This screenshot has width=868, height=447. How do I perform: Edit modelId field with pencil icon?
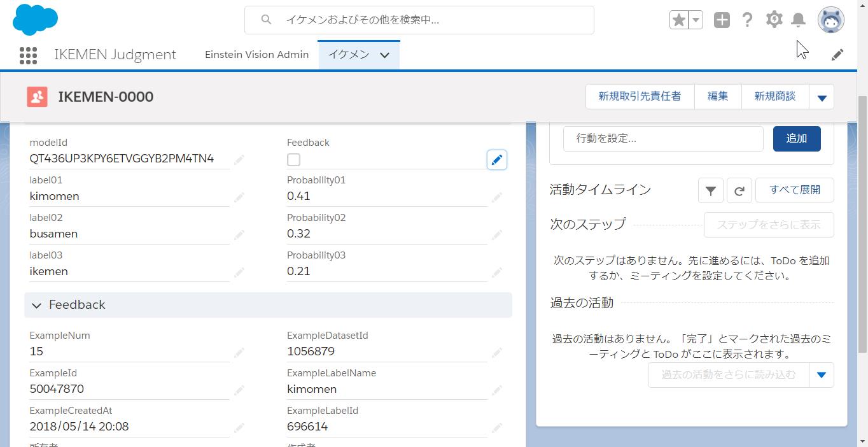point(239,159)
